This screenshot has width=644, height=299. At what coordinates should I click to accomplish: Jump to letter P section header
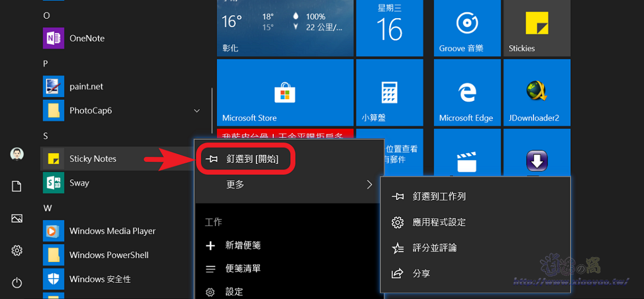pos(46,63)
